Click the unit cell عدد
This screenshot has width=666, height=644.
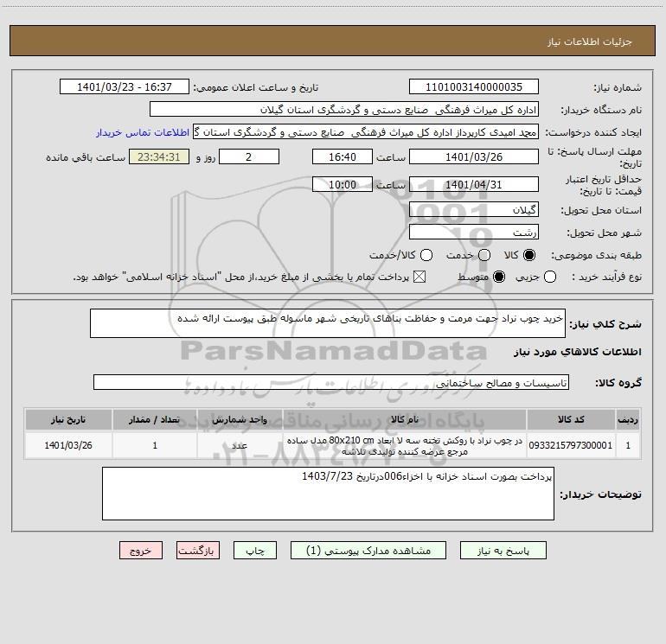[x=240, y=445]
